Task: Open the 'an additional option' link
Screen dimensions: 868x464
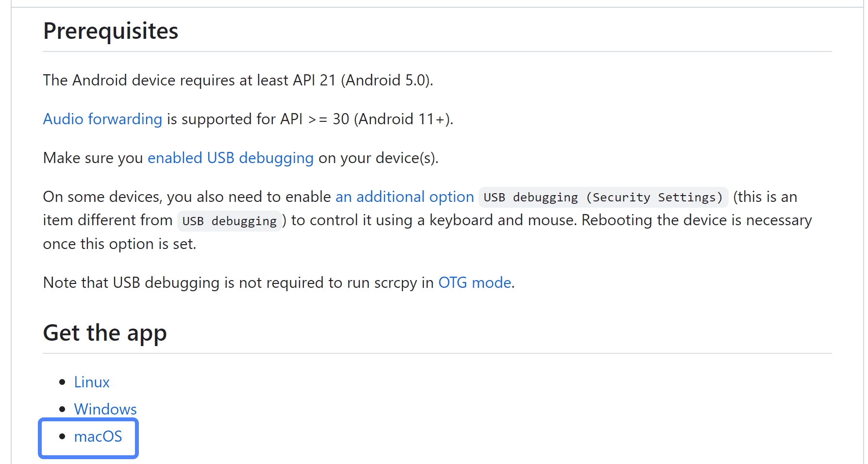Action: [x=404, y=197]
